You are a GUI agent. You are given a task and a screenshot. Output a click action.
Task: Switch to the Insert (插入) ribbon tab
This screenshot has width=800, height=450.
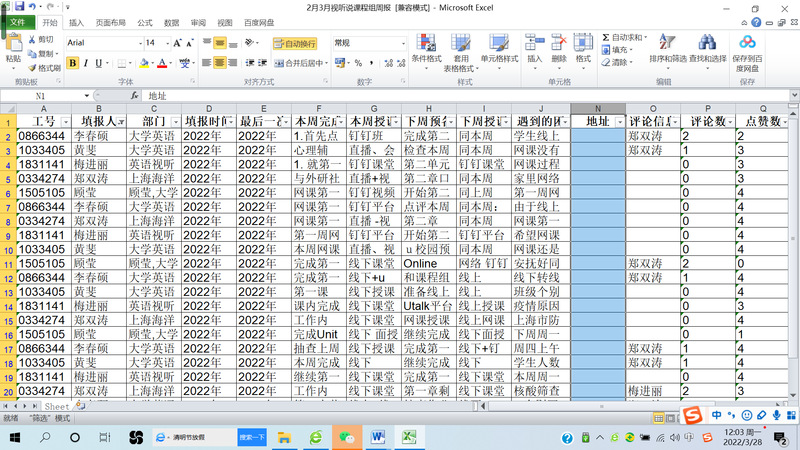[76, 22]
